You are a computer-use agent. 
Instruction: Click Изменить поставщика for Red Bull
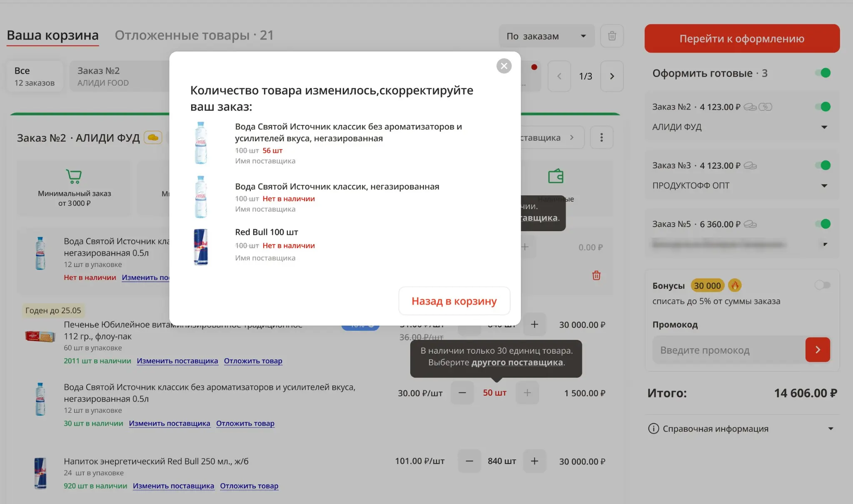point(173,486)
